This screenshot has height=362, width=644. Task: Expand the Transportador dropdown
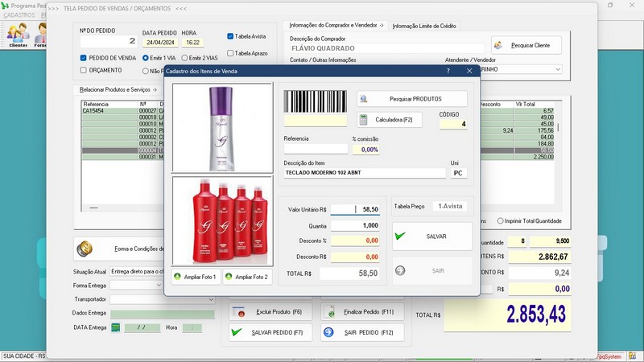tap(211, 299)
